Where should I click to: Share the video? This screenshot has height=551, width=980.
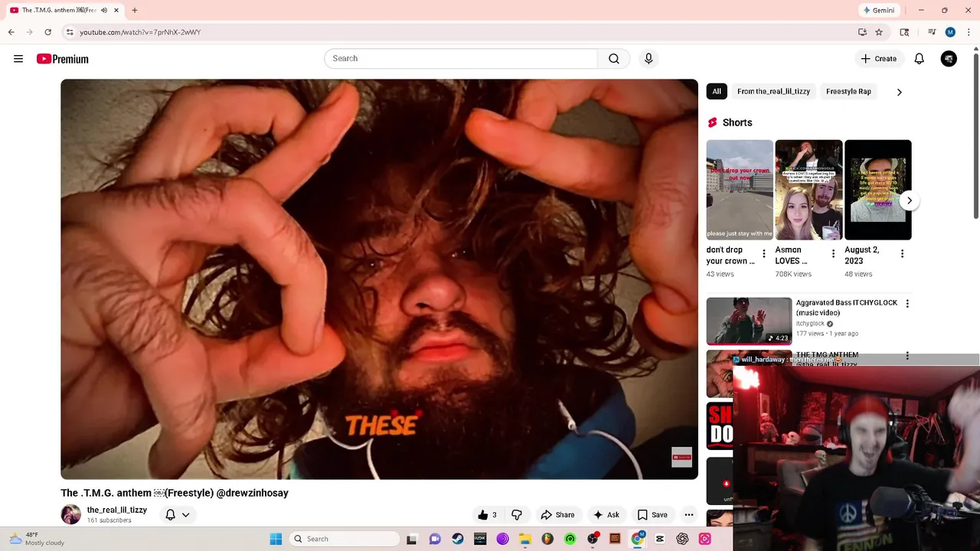click(x=557, y=515)
